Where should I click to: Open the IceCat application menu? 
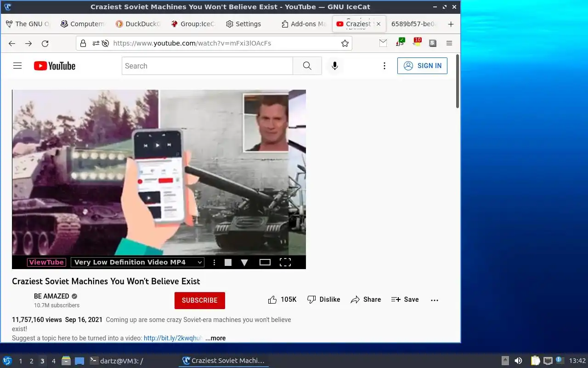[x=449, y=43]
